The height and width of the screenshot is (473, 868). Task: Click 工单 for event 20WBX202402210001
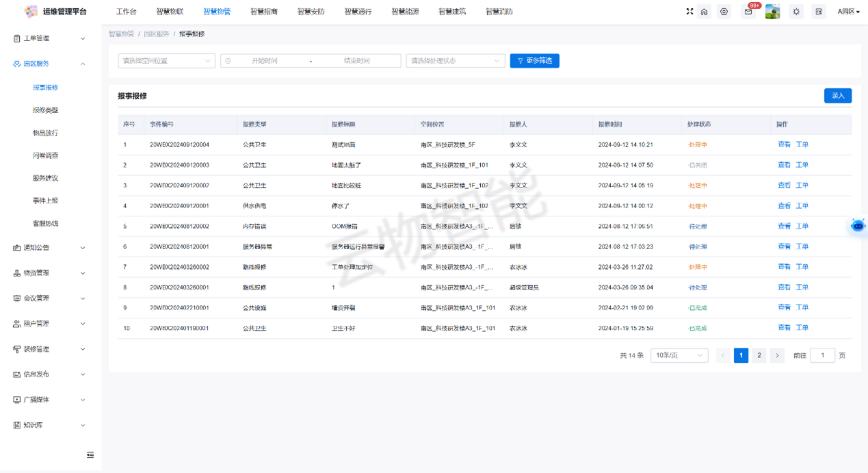[802, 307]
